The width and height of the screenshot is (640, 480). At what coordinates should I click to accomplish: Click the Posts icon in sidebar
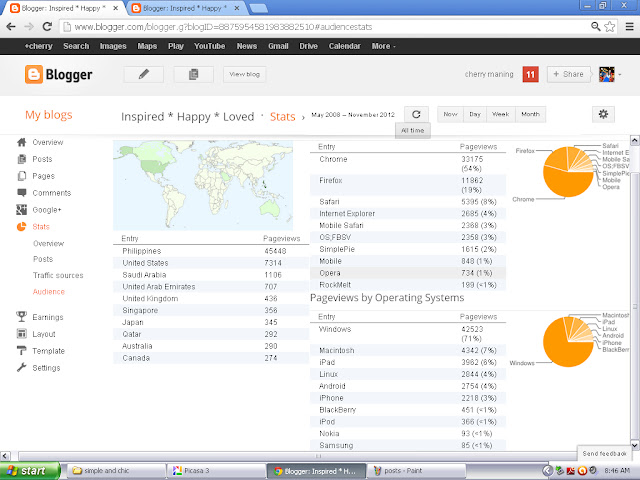point(22,159)
